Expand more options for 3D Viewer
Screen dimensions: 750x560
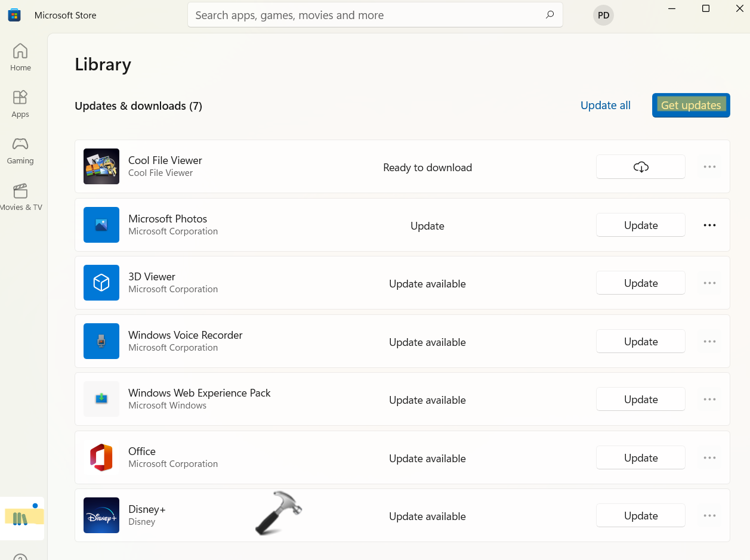[x=709, y=283]
